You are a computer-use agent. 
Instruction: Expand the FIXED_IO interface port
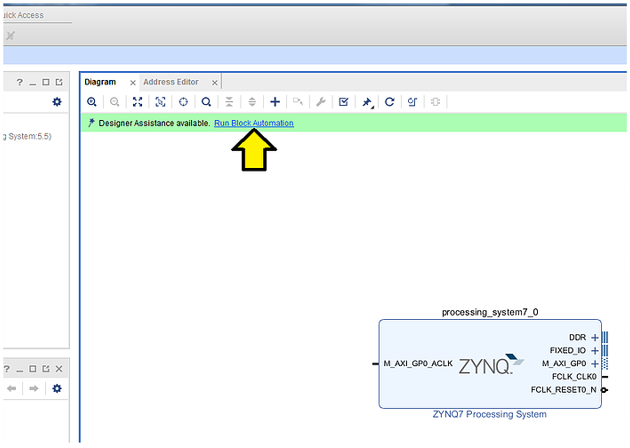(595, 351)
